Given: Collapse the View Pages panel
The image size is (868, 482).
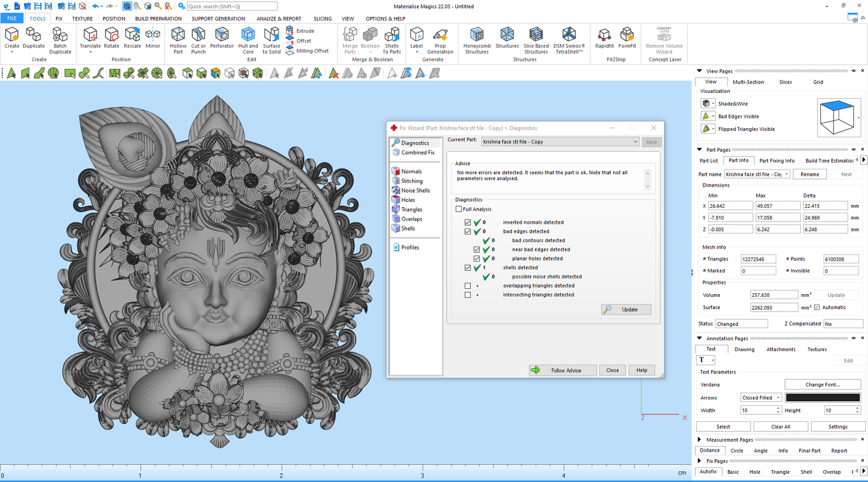Looking at the screenshot, I should [700, 71].
